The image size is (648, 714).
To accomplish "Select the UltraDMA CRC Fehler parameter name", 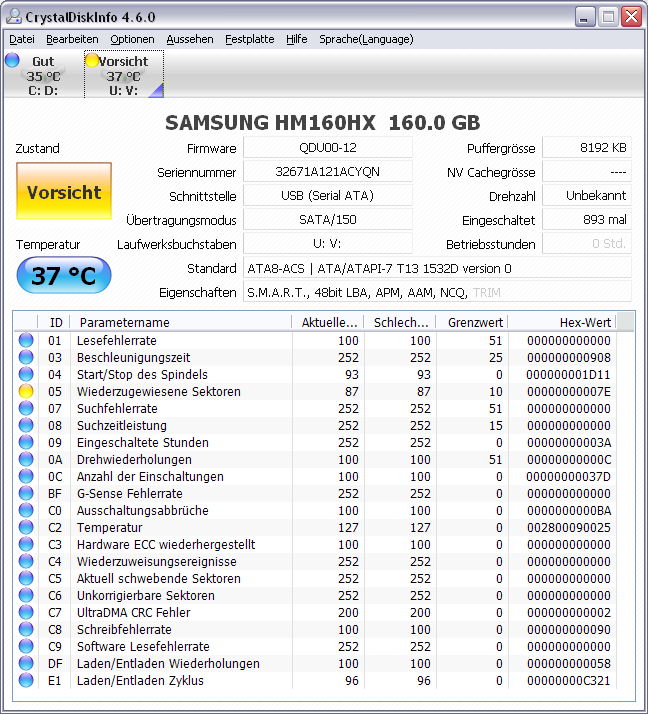I will (x=133, y=613).
